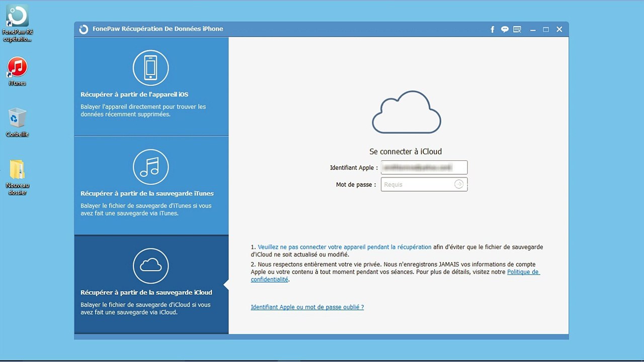Click the iCloud circle icon in sidebar
Image resolution: width=644 pixels, height=362 pixels.
pyautogui.click(x=151, y=266)
